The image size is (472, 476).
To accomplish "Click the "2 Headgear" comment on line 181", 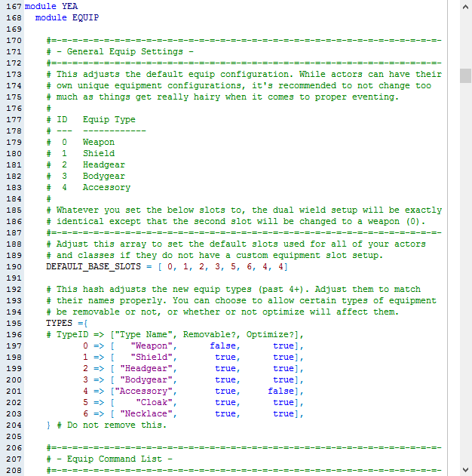I will coord(85,165).
